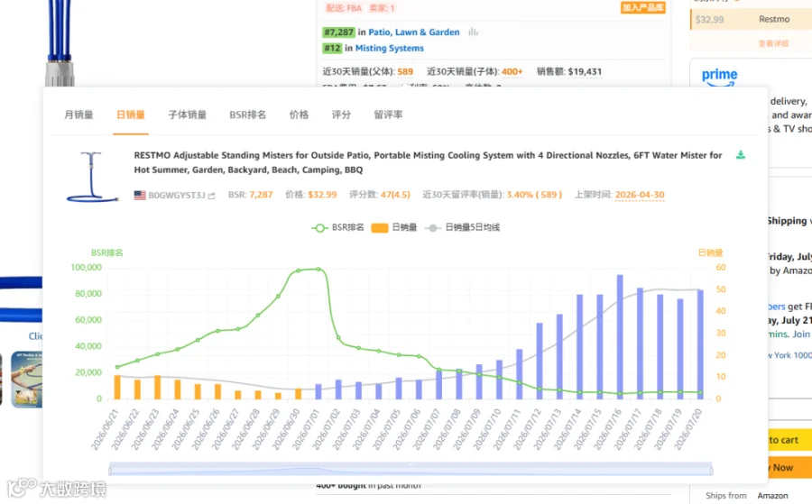Click left handle of chart zoom slider
812x504 pixels.
click(x=110, y=471)
